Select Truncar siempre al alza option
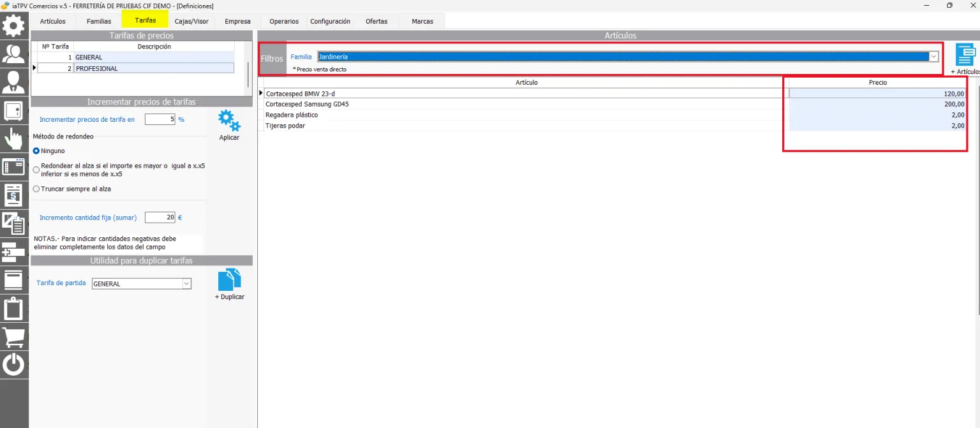This screenshot has width=980, height=428. click(x=36, y=189)
